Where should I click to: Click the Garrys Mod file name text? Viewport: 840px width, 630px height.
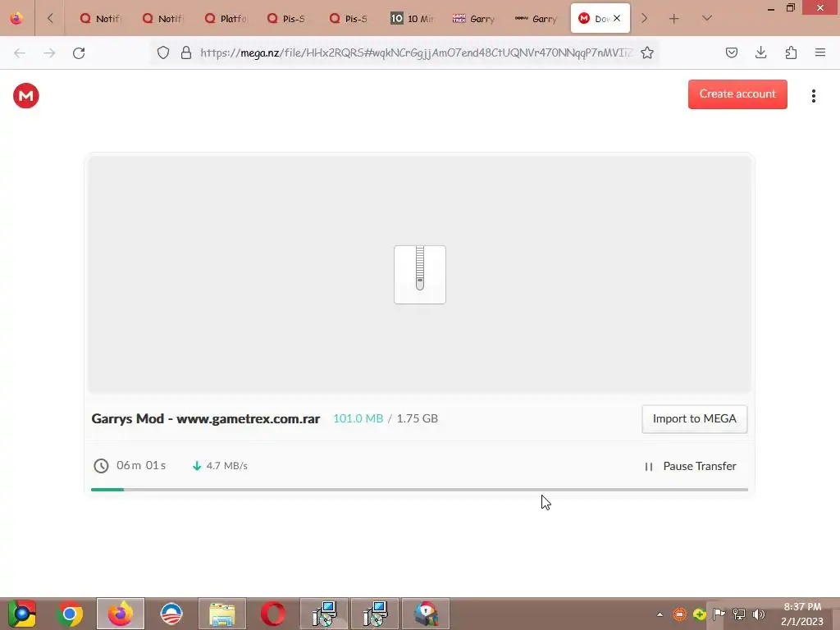pyautogui.click(x=205, y=418)
